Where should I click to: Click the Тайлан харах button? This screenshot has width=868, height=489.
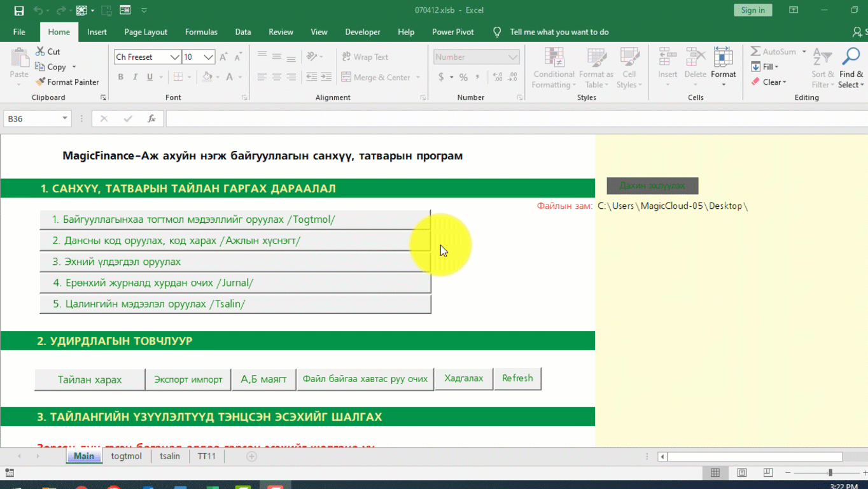[90, 379]
